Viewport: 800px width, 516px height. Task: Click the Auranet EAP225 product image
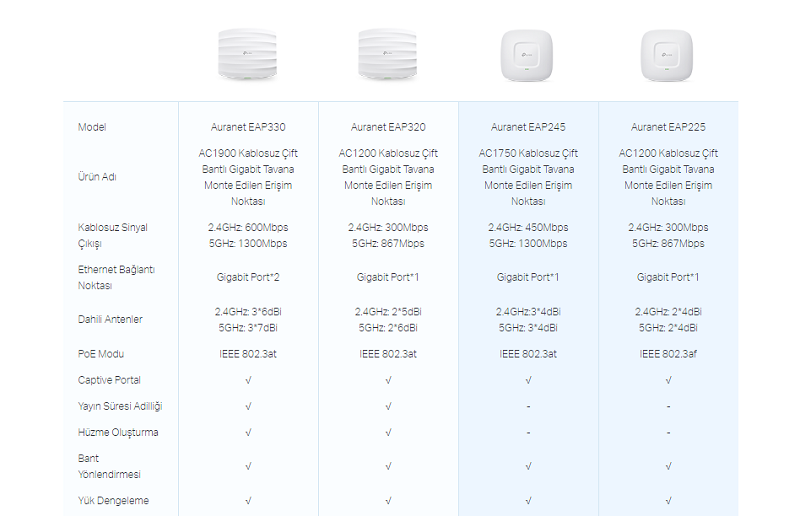667,56
